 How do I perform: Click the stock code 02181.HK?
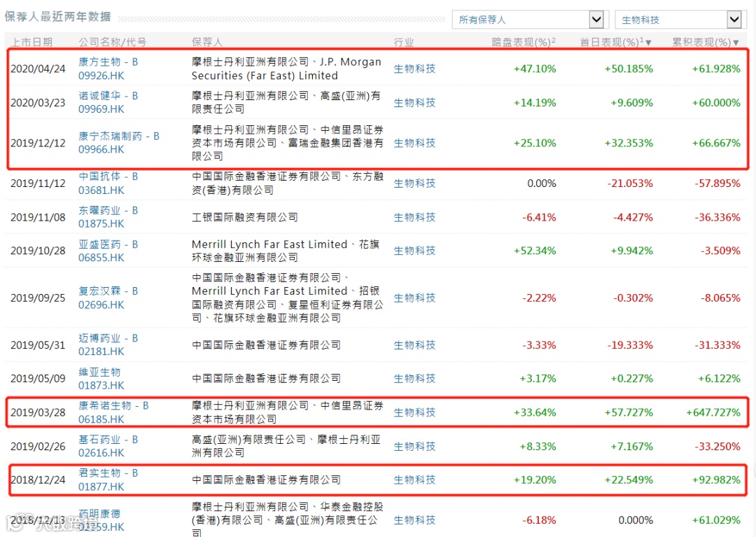101,351
